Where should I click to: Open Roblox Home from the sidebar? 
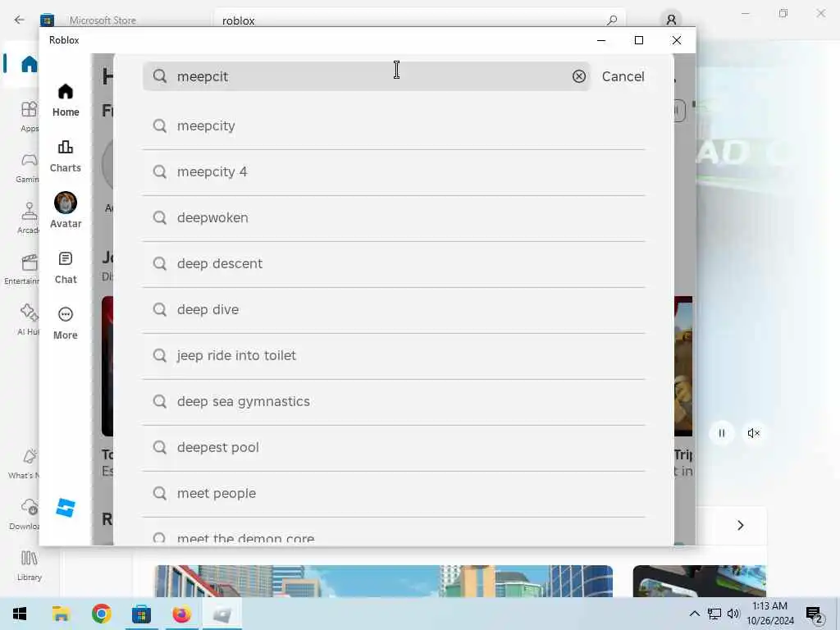[x=66, y=100]
